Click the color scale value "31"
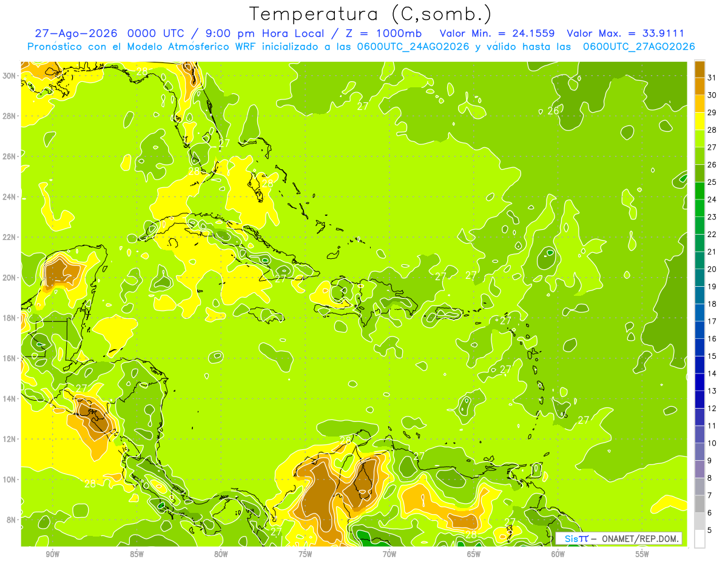The width and height of the screenshot is (728, 562). pos(712,78)
